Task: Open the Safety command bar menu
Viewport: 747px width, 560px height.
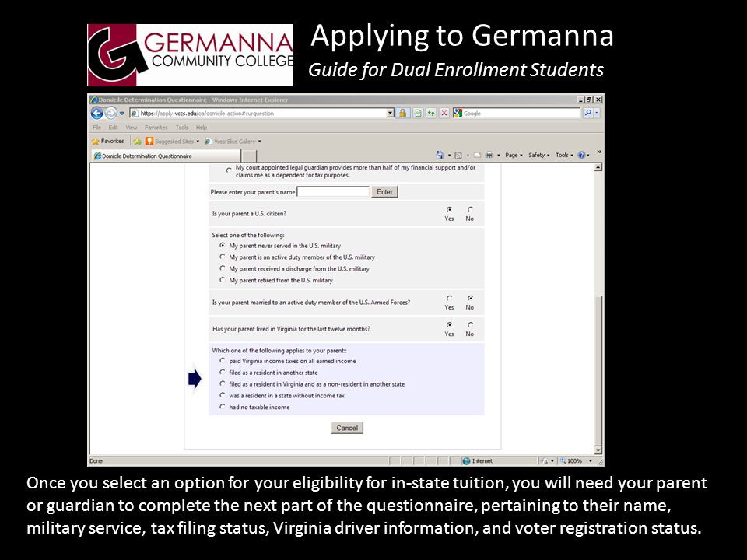Action: 538,156
